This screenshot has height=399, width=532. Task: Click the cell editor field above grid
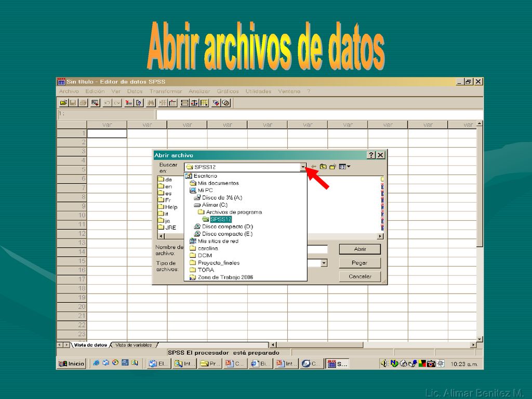tap(320, 115)
